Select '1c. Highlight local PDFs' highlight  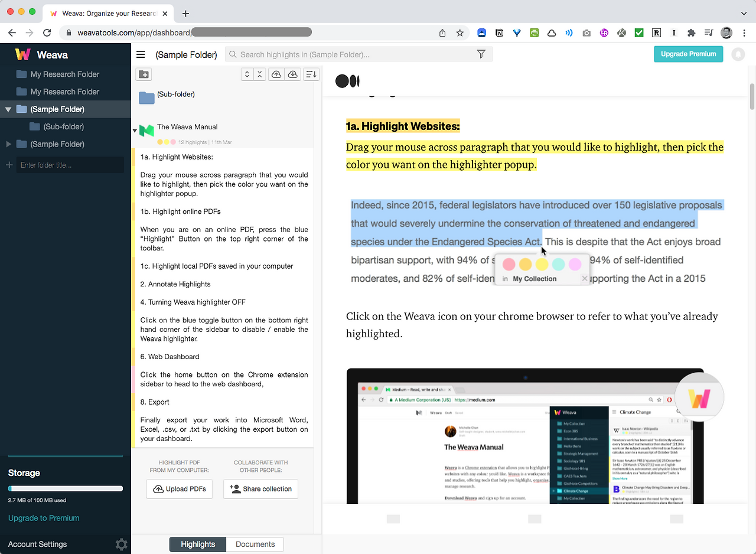[x=217, y=266]
